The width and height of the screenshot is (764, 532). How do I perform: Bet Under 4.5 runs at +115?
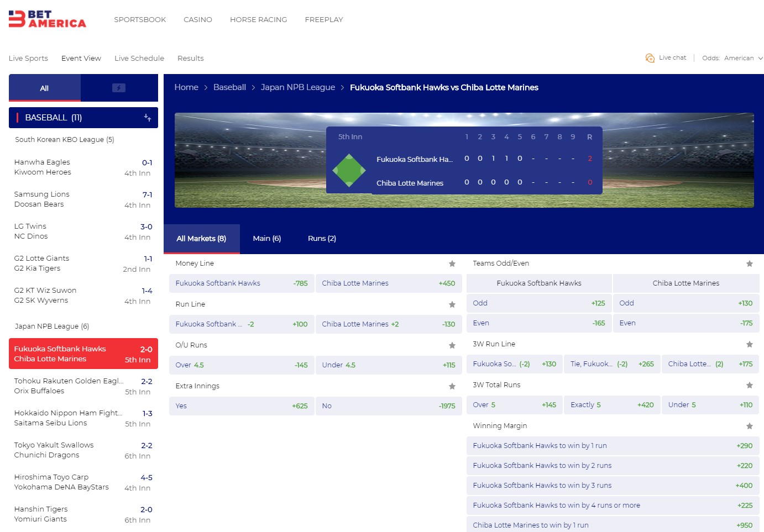pos(389,365)
